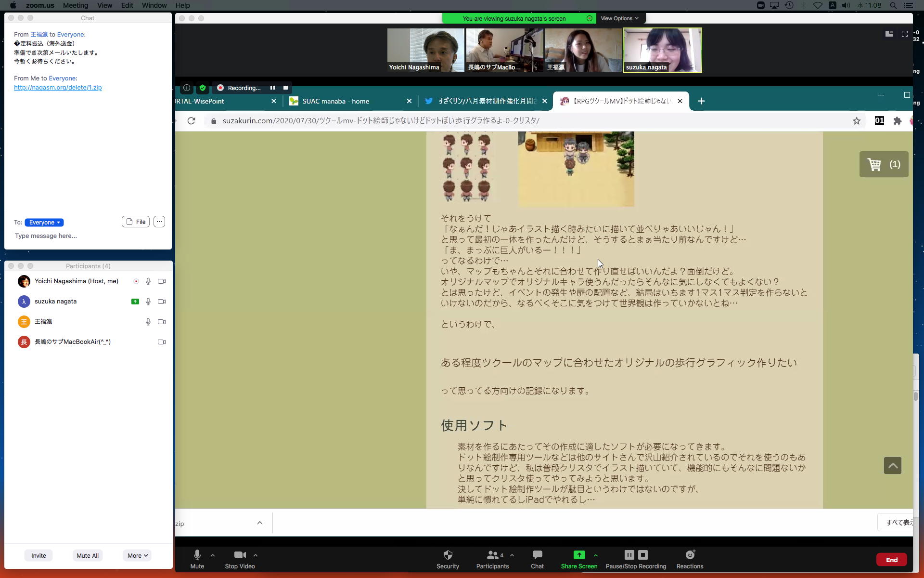Pause the recording indicator
The image size is (924, 578).
coord(272,88)
